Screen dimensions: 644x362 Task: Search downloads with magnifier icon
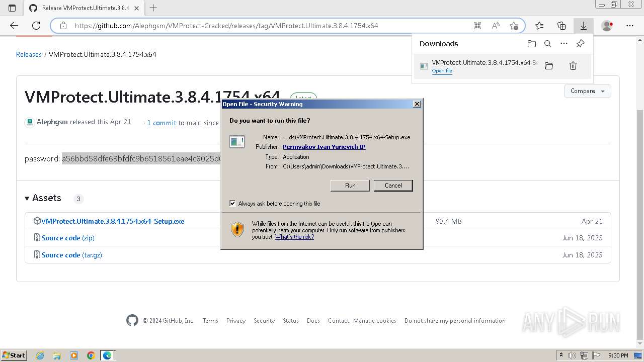tap(548, 44)
